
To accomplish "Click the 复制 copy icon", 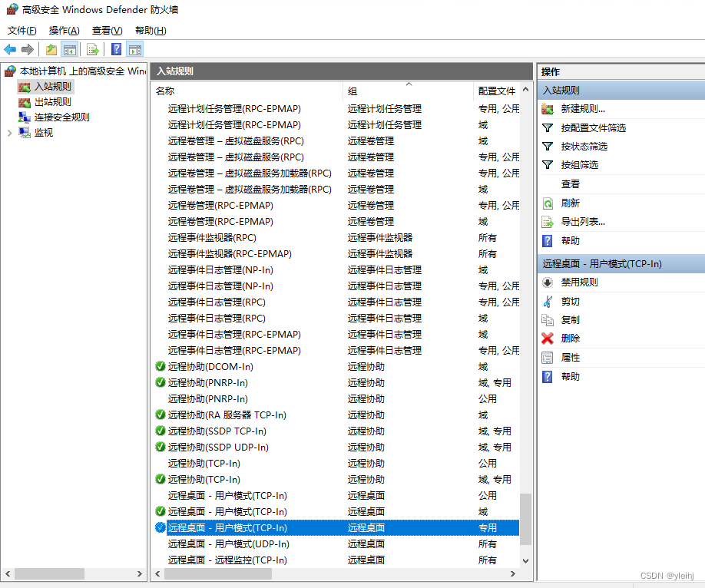I will 548,319.
